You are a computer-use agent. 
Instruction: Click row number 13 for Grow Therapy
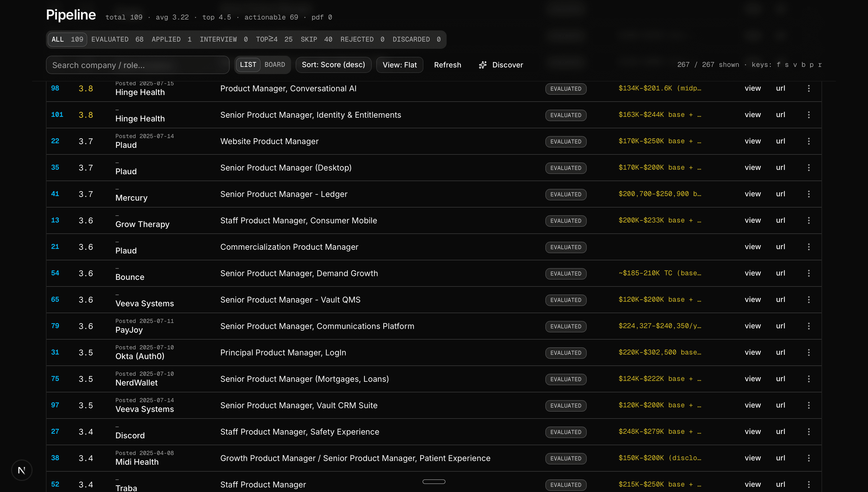55,220
